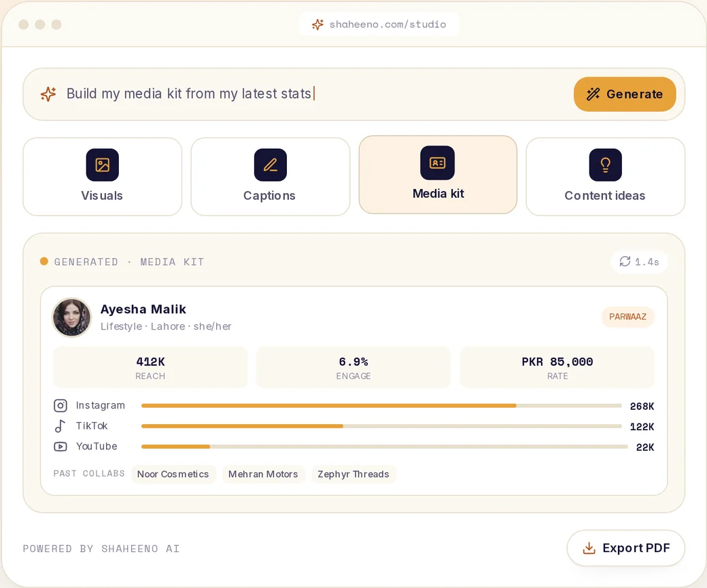The width and height of the screenshot is (707, 588).
Task: Select the Media kit tab
Action: pos(438,175)
